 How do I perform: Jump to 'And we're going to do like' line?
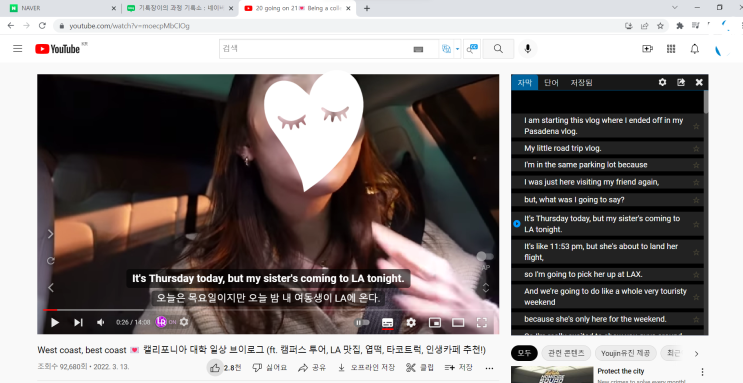click(x=605, y=296)
